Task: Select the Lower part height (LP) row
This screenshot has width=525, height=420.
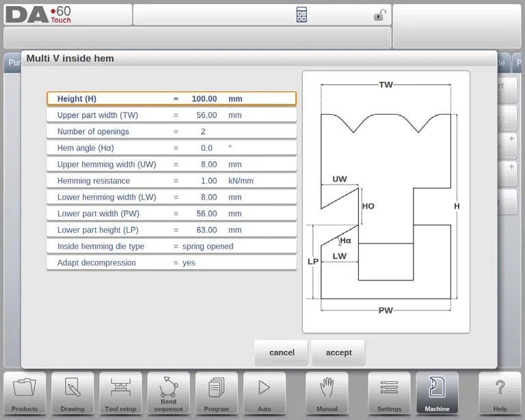Action: pos(172,229)
